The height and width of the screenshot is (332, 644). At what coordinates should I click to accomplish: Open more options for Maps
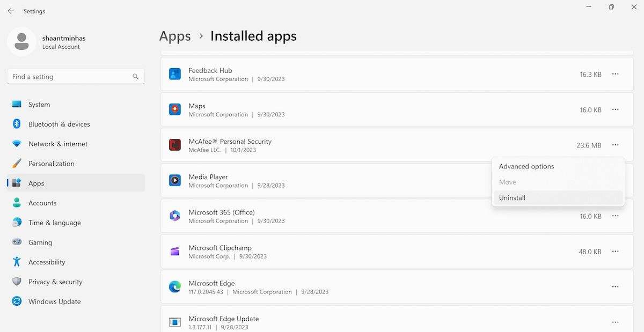pos(615,109)
